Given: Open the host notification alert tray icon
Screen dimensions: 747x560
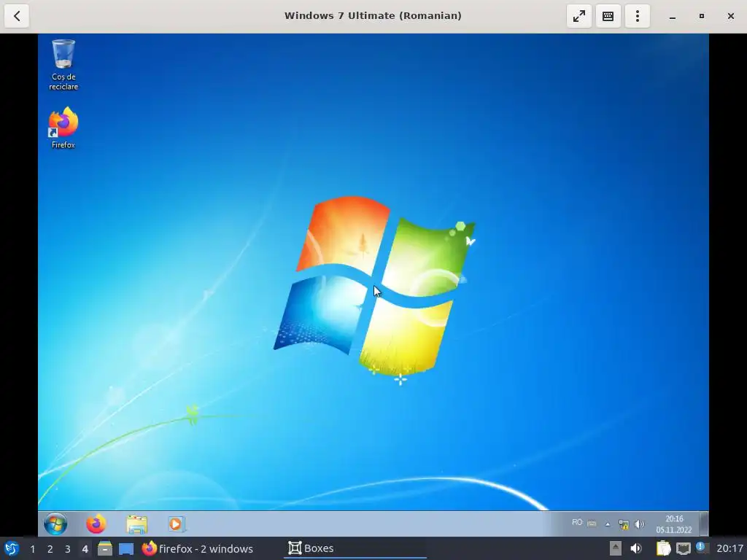Looking at the screenshot, I should (701, 547).
